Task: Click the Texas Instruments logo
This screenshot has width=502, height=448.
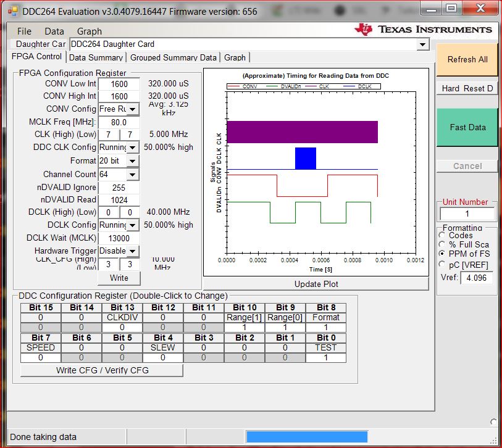Action: [x=423, y=30]
